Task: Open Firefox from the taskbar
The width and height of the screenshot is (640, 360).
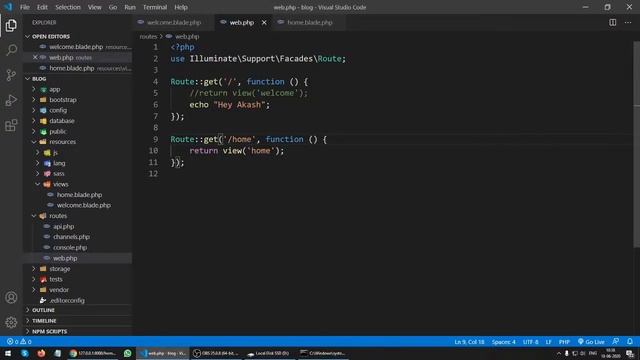Action: (x=41, y=353)
